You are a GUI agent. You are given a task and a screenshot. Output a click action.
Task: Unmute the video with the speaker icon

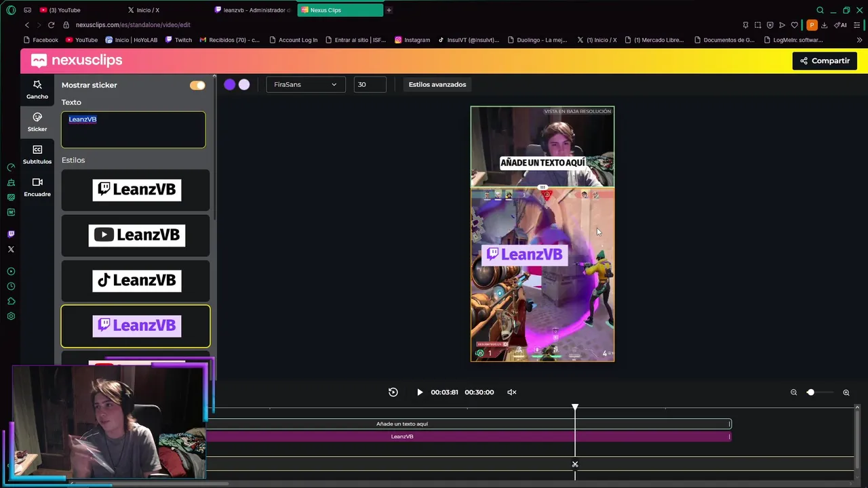click(512, 392)
